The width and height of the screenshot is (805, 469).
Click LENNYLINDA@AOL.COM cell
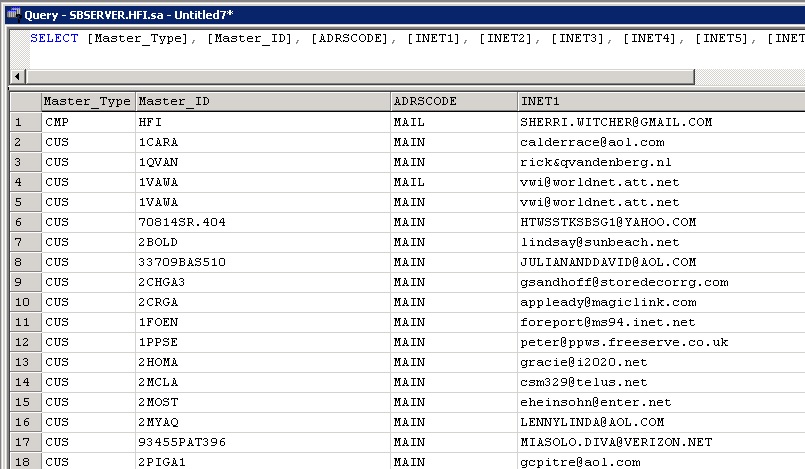coord(661,422)
